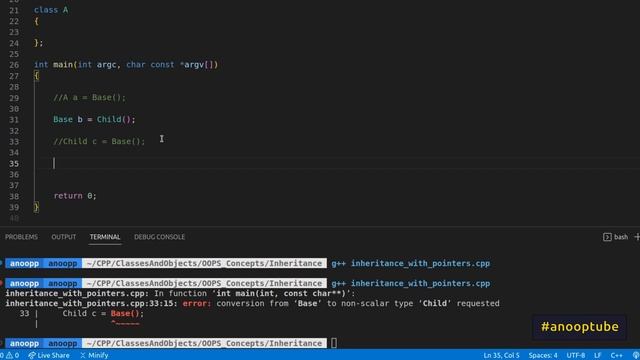Focus the terminal prompt cursor on last line
This screenshot has height=360, width=640.
[x=334, y=343]
